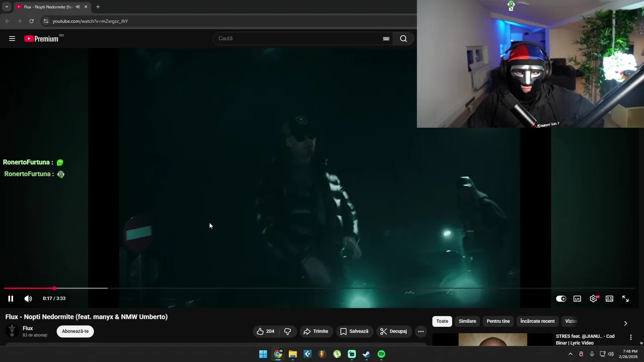The image size is (644, 362).
Task: Open the Flux channel avatar
Action: (x=12, y=331)
